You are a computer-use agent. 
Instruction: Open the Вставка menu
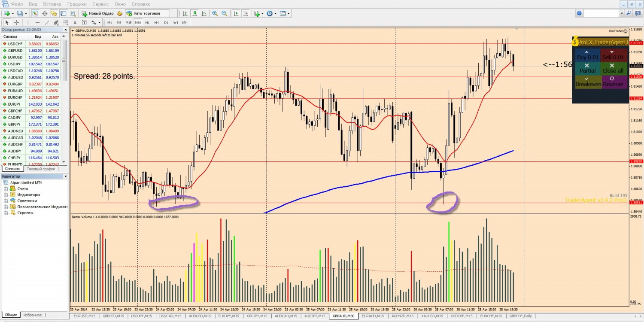pos(52,4)
